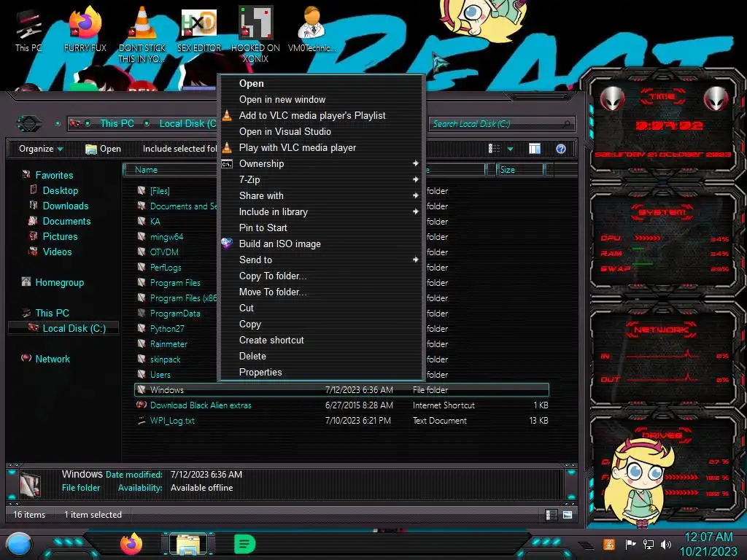747x560 pixels.
Task: Toggle the preview pane icon in Explorer toolbar
Action: [535, 149]
